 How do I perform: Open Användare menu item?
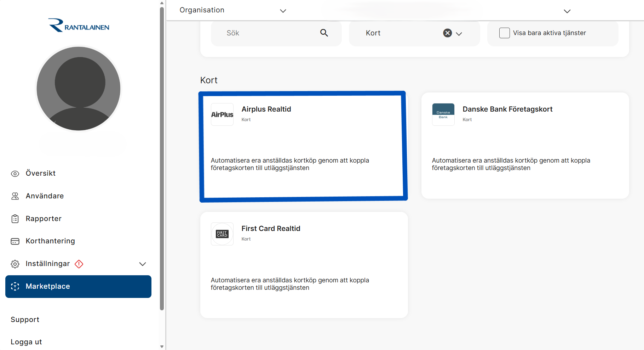(78, 196)
